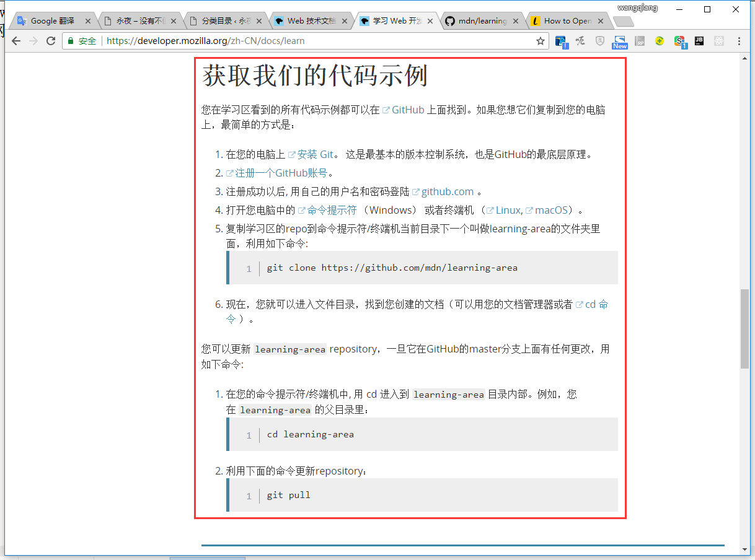Click the cd learning-area code line
This screenshot has width=755, height=560.
(311, 434)
